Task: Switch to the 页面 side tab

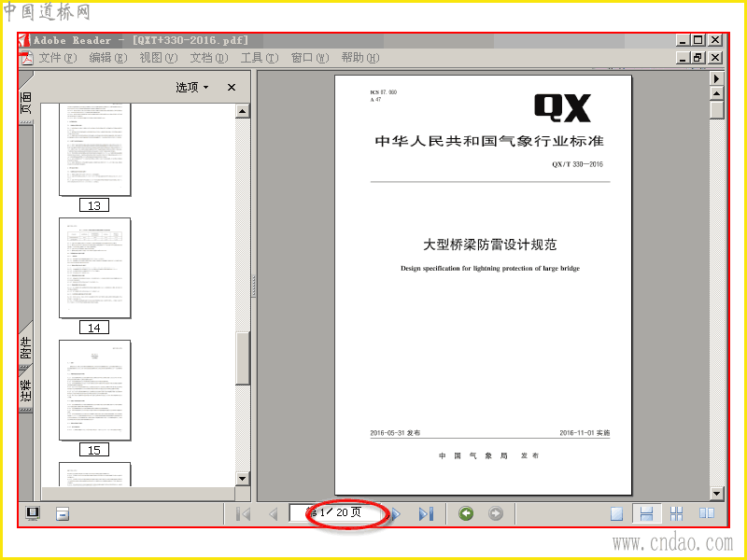Action: coord(26,102)
